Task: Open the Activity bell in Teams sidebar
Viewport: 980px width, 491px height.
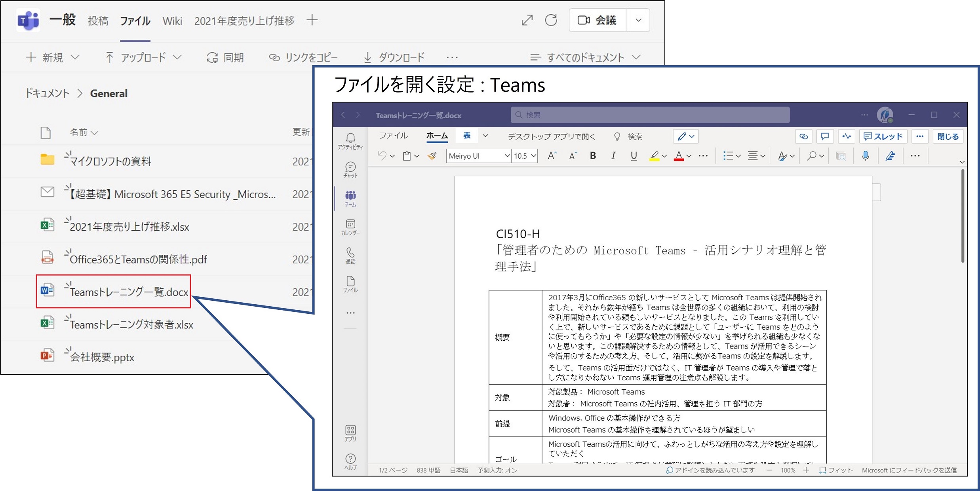Action: [350, 141]
